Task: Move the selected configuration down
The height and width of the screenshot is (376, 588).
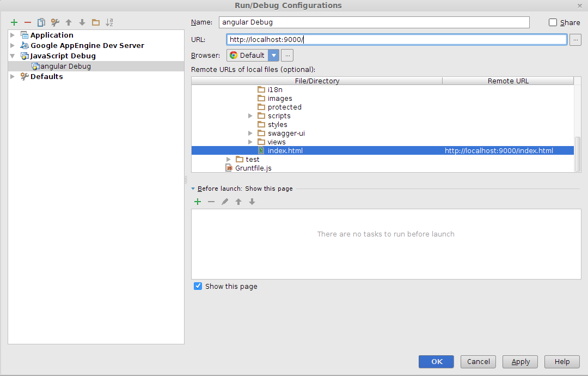Action: [82, 22]
